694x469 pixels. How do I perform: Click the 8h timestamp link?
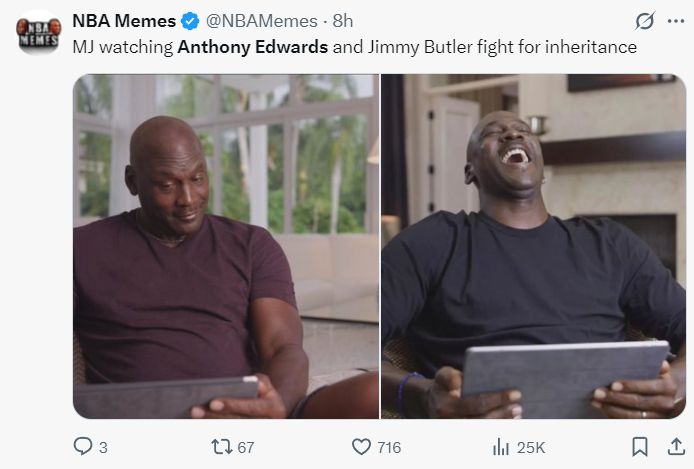point(343,21)
